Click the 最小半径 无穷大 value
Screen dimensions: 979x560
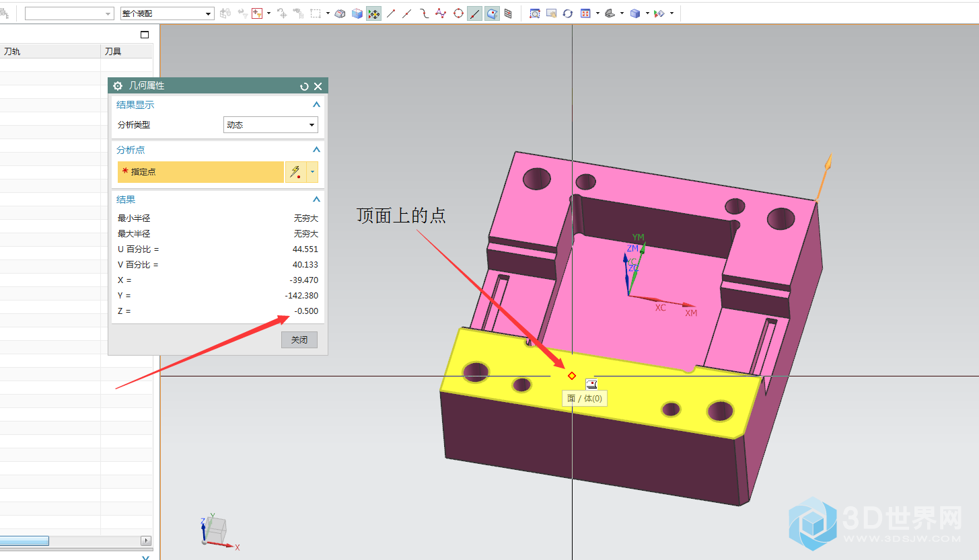pos(306,218)
